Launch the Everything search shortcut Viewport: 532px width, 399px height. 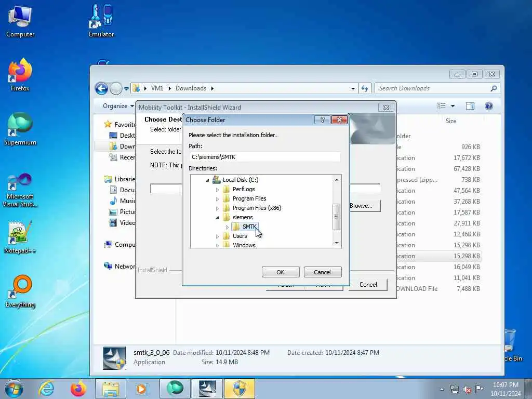tap(20, 291)
